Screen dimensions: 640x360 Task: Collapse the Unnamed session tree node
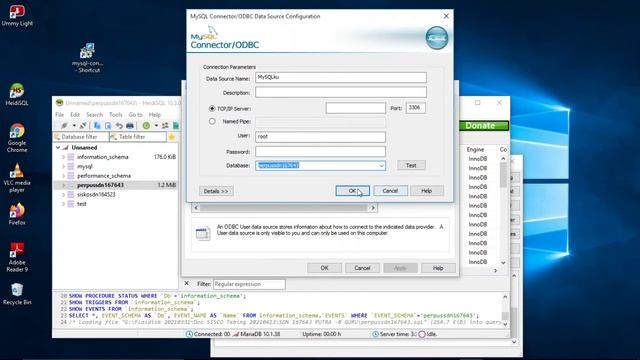click(x=58, y=147)
